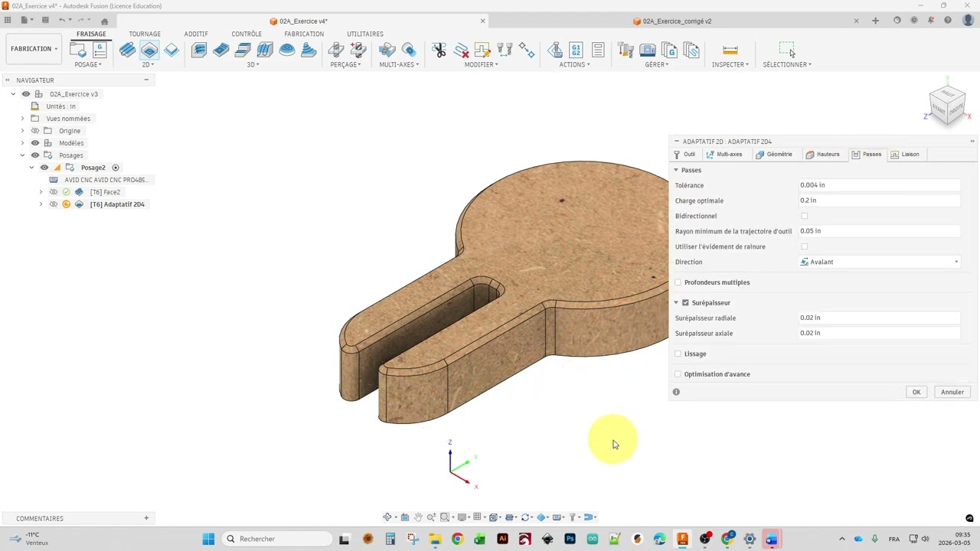Screen dimensions: 980x551
Task: Confirm the dialog with OK
Action: [x=916, y=392]
